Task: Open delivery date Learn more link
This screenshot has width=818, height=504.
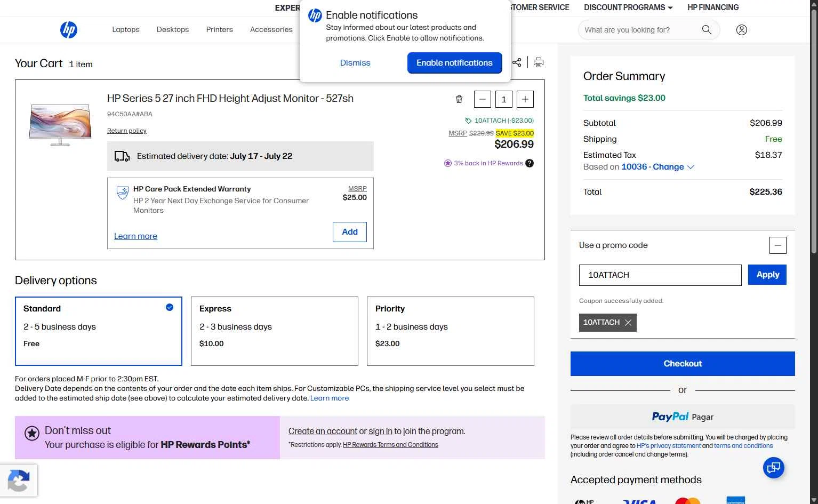Action: click(330, 398)
